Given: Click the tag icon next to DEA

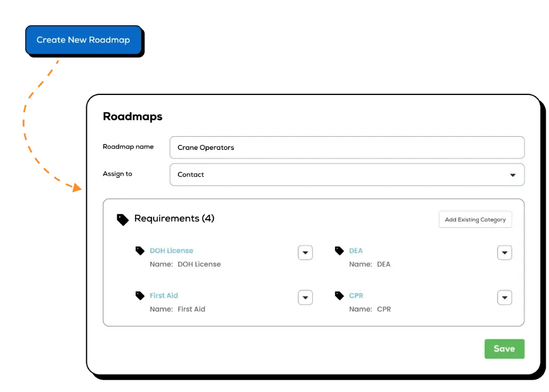Looking at the screenshot, I should [x=339, y=250].
